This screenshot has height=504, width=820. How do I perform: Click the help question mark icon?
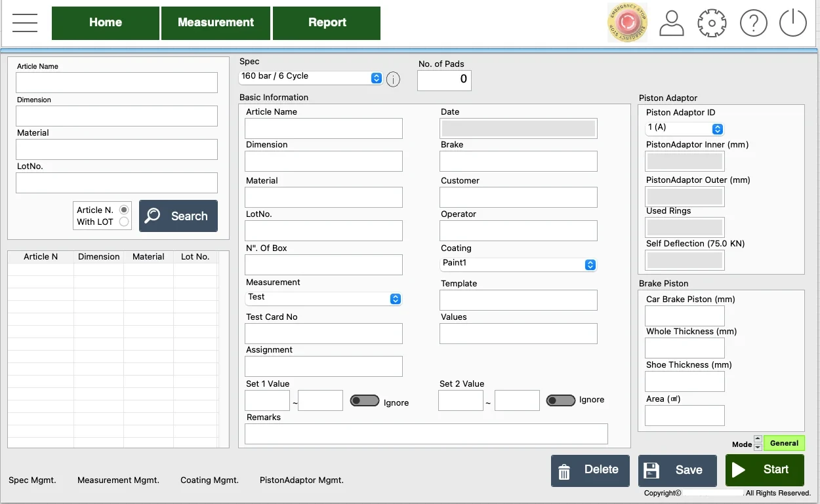tap(753, 24)
